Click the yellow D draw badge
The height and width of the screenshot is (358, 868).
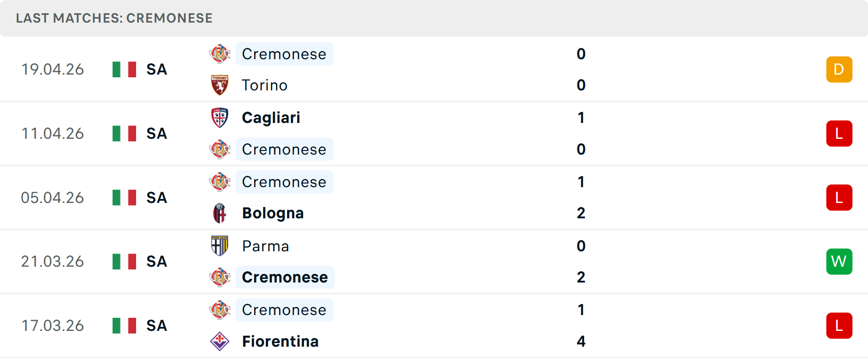click(x=839, y=69)
